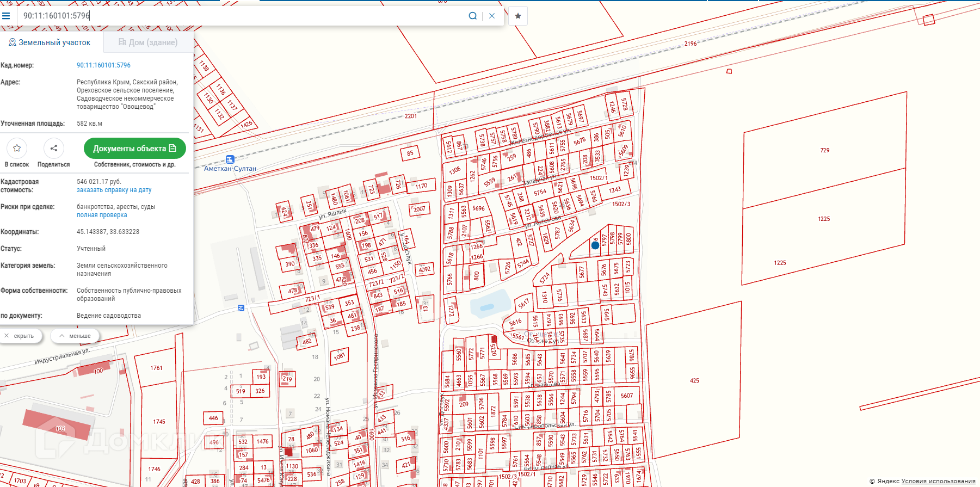Switch to Земельный участок tab
The width and height of the screenshot is (980, 487).
(50, 42)
